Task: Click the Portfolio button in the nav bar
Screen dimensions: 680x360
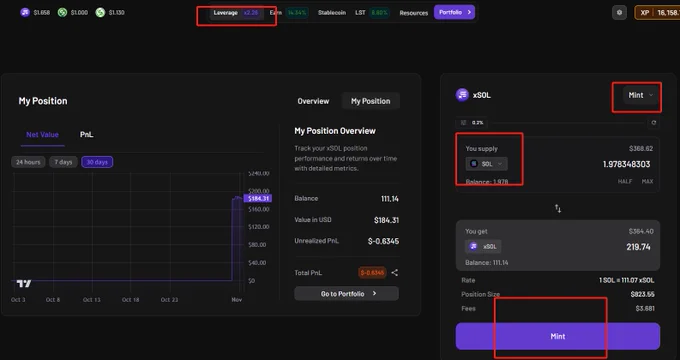Action: pos(454,12)
